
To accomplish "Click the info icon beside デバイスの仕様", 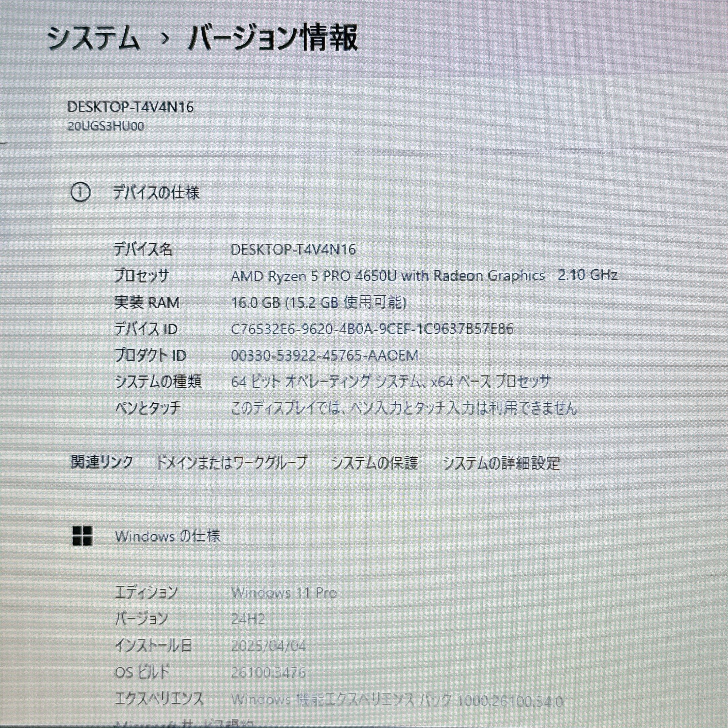I will click(80, 193).
